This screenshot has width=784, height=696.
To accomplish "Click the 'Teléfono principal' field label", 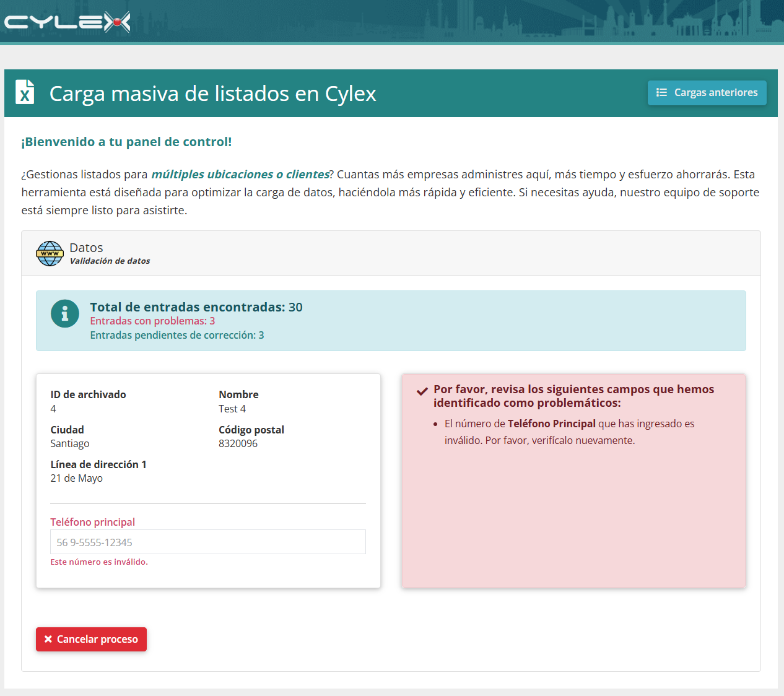I will [x=93, y=522].
